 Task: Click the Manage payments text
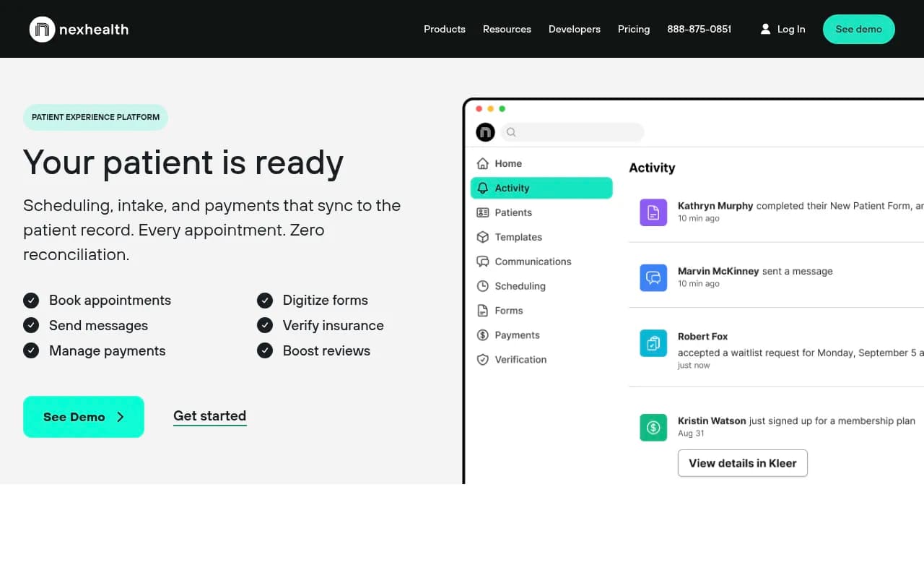click(108, 350)
